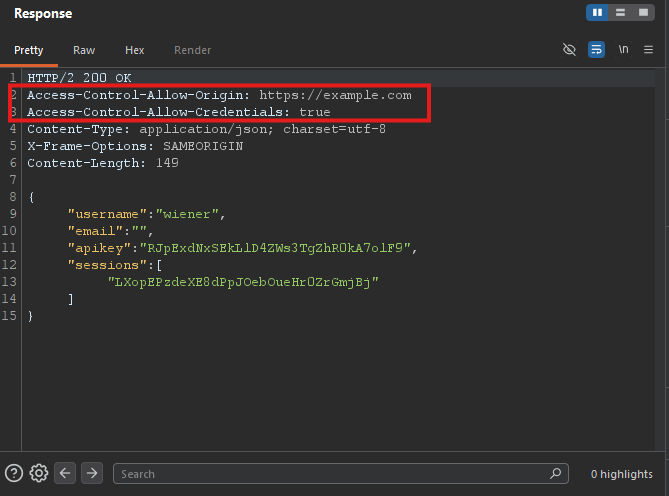Screen dimensions: 669x496
Task: Open search settings gear icon
Action: pyautogui.click(x=39, y=473)
